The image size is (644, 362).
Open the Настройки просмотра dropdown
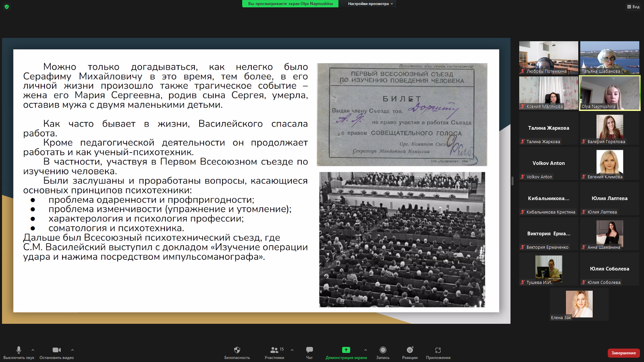coord(368,4)
